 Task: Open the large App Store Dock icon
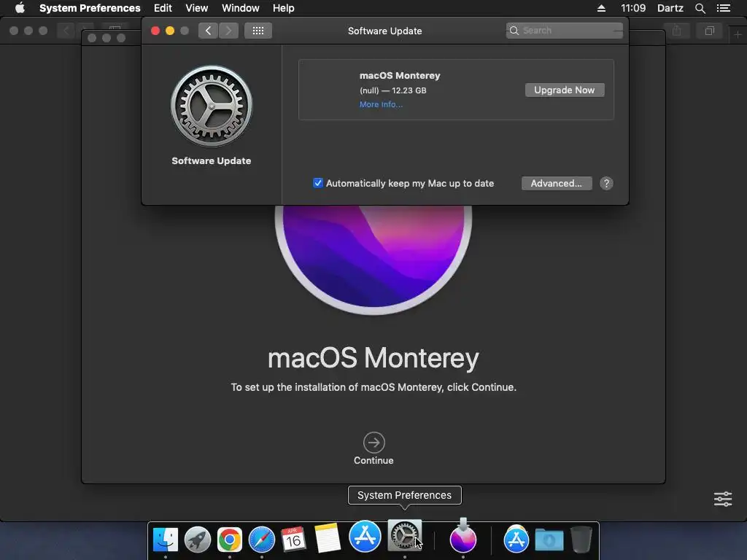365,536
